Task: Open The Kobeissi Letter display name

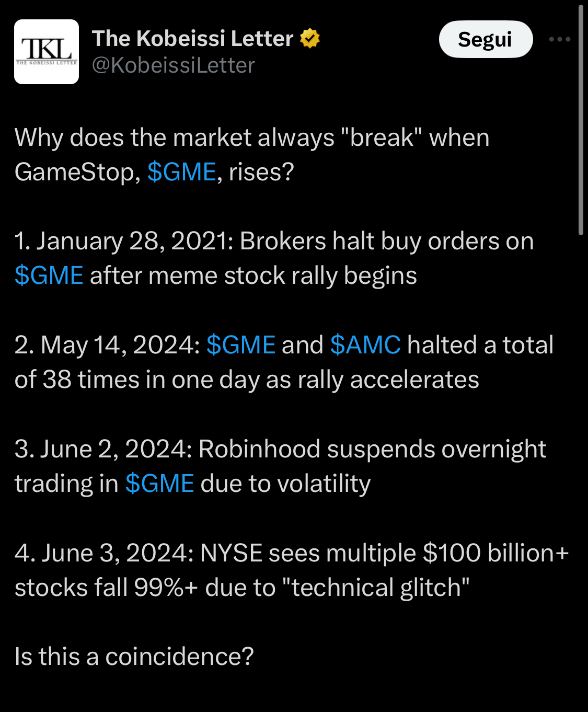Action: [x=192, y=39]
